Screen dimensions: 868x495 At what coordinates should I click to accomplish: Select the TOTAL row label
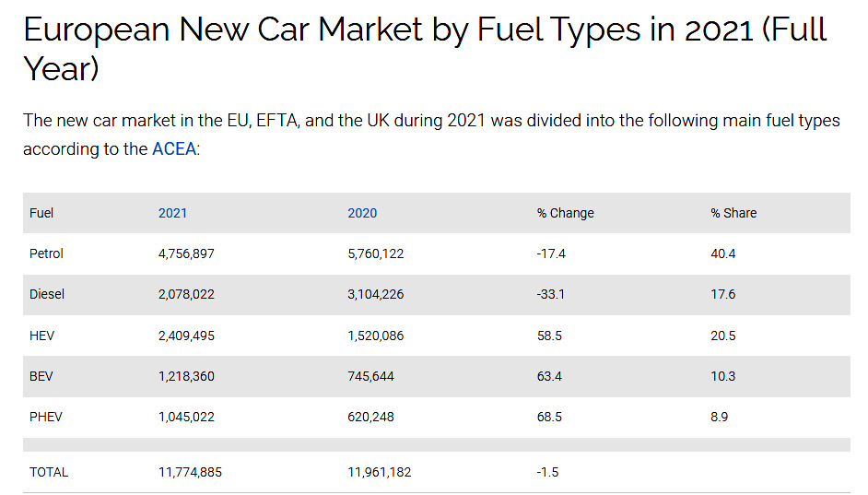point(49,472)
